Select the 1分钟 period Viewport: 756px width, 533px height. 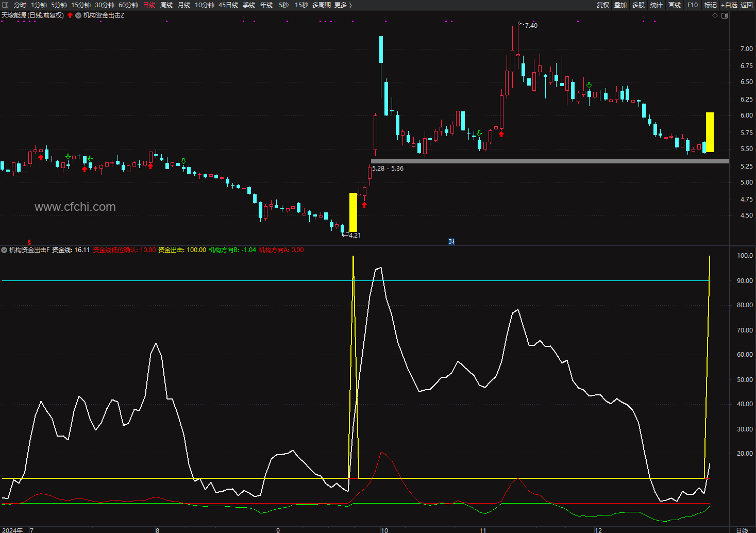[39, 5]
